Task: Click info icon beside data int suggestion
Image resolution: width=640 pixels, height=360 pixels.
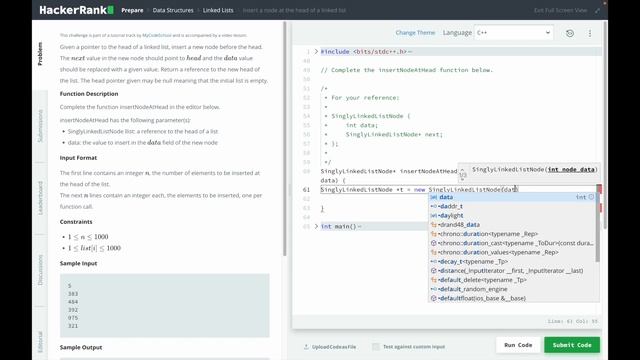Action: pyautogui.click(x=591, y=197)
